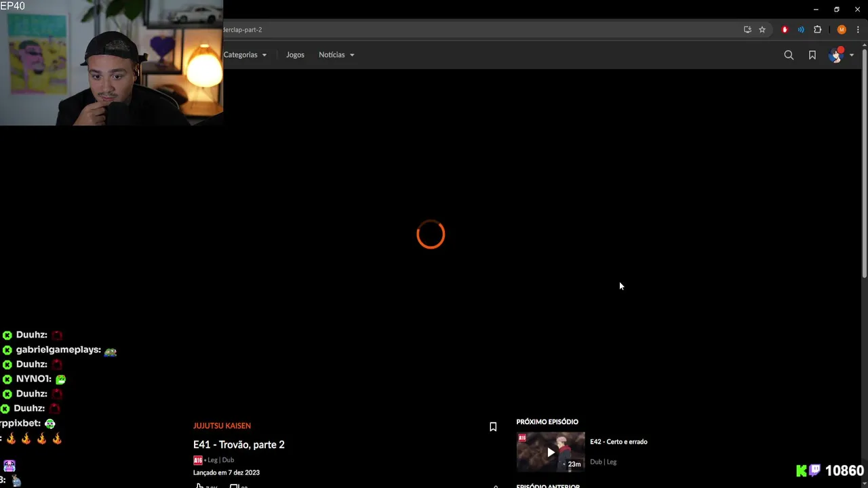Click gabrielgameplays chat username
The width and height of the screenshot is (868, 488).
point(58,350)
